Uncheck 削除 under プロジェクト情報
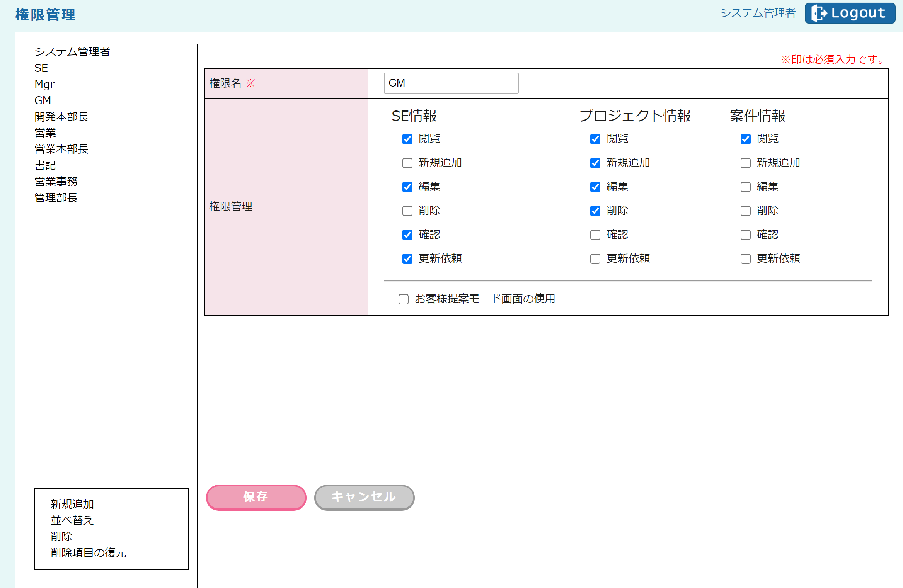The width and height of the screenshot is (903, 588). pyautogui.click(x=595, y=211)
